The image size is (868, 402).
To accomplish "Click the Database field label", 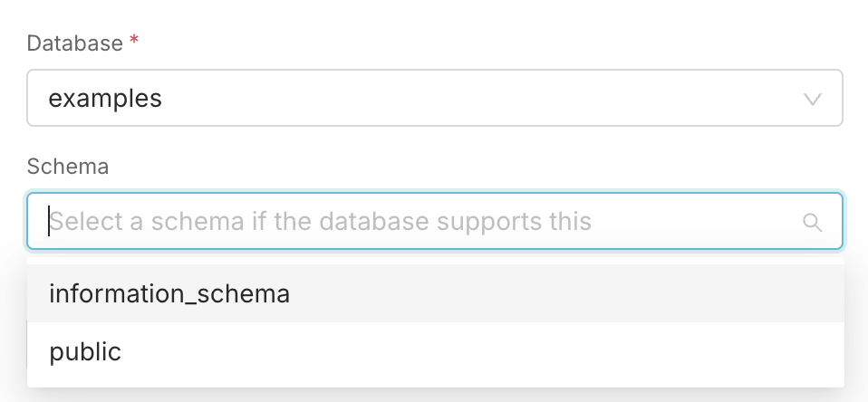I will tap(74, 43).
